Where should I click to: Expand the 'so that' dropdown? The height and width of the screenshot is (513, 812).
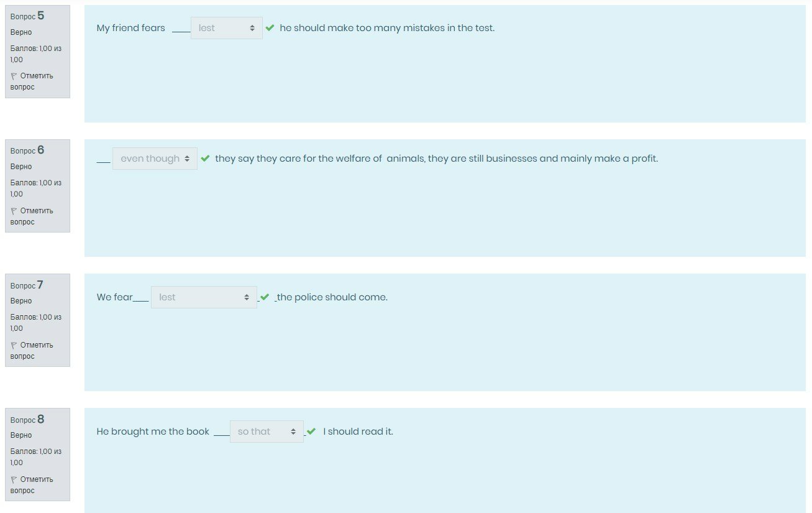pyautogui.click(x=267, y=432)
